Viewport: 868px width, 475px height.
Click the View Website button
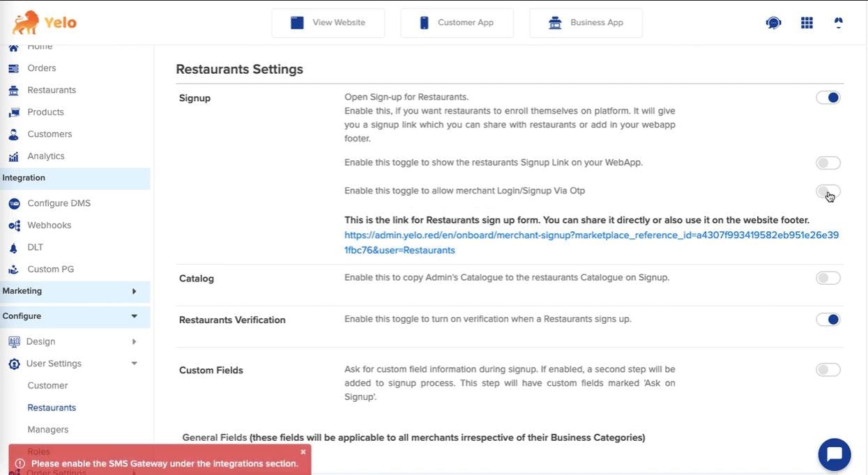328,22
